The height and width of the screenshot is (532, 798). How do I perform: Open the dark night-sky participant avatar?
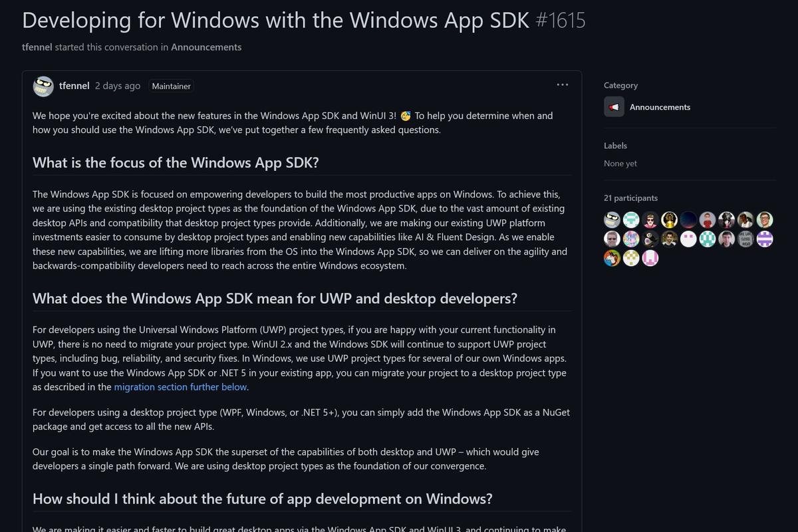coord(688,220)
